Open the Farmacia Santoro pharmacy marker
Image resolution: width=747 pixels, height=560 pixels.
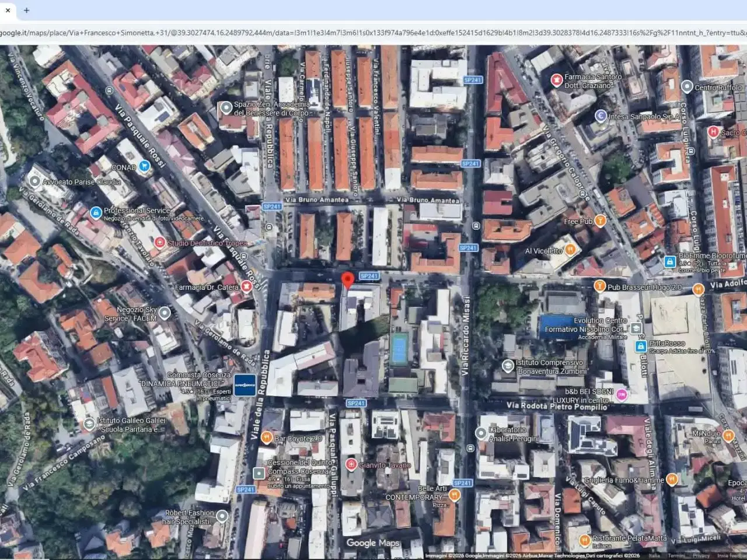tap(557, 80)
